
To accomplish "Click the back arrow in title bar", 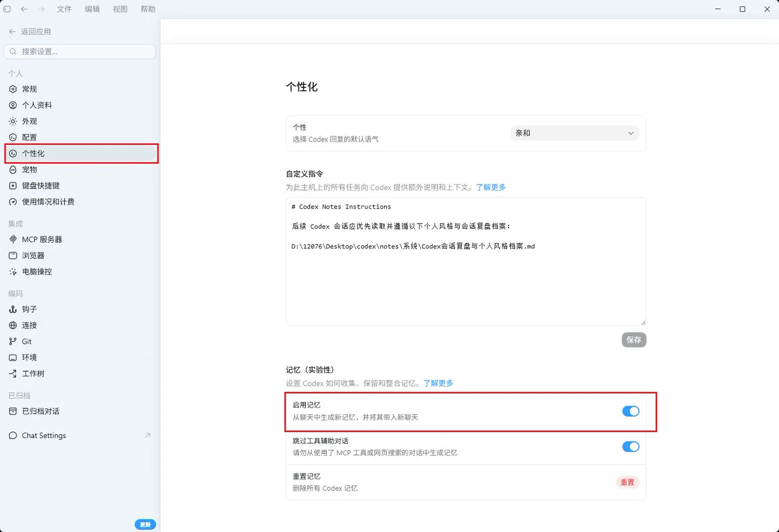I will click(24, 9).
